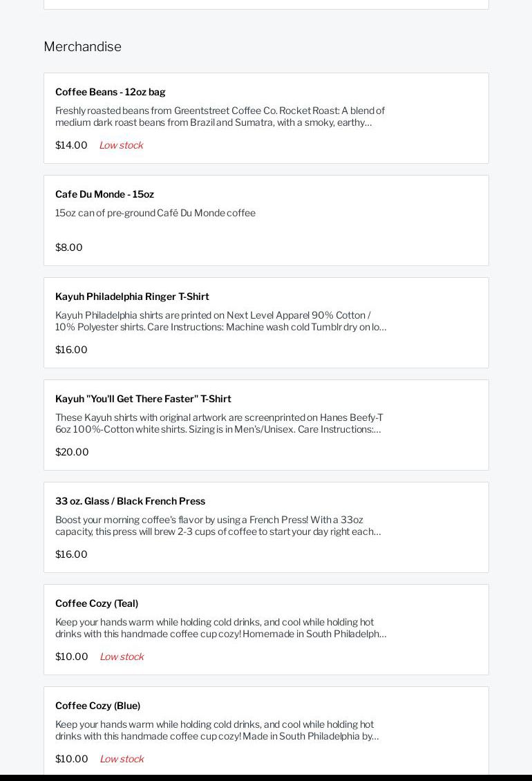This screenshot has width=532, height=781.
Task: Open the Coffee Cozy (Blue) product
Action: click(97, 706)
